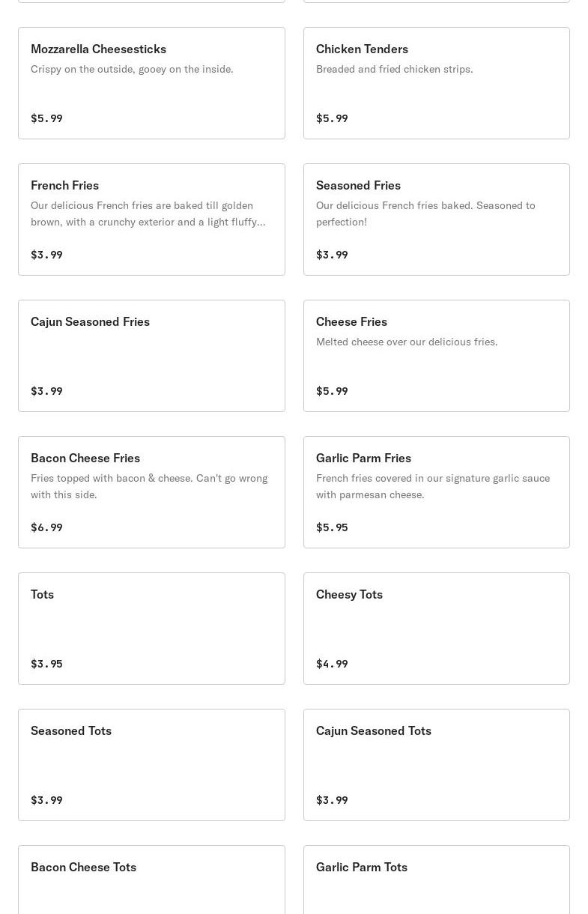
Task: Select the Cajun Seasoned Tots card
Action: click(436, 765)
